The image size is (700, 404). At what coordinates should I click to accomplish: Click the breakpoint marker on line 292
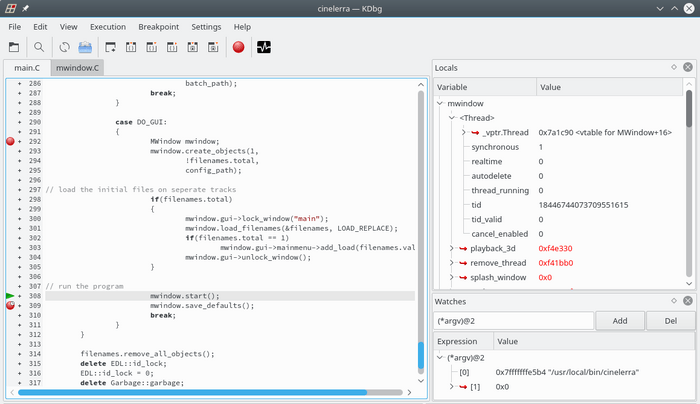tap(10, 141)
